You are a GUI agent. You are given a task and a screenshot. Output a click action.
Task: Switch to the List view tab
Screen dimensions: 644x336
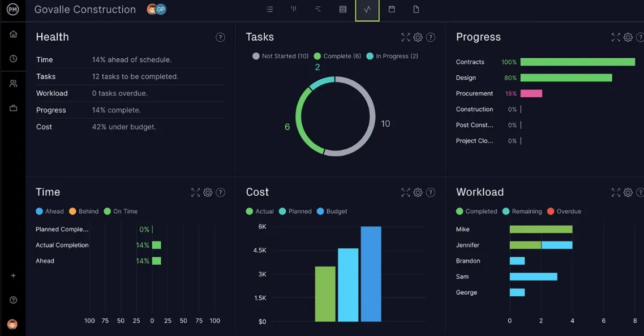[269, 9]
